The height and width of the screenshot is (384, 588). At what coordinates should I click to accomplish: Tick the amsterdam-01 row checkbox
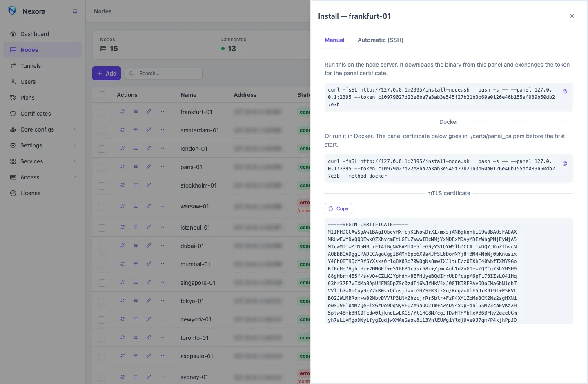pyautogui.click(x=102, y=131)
